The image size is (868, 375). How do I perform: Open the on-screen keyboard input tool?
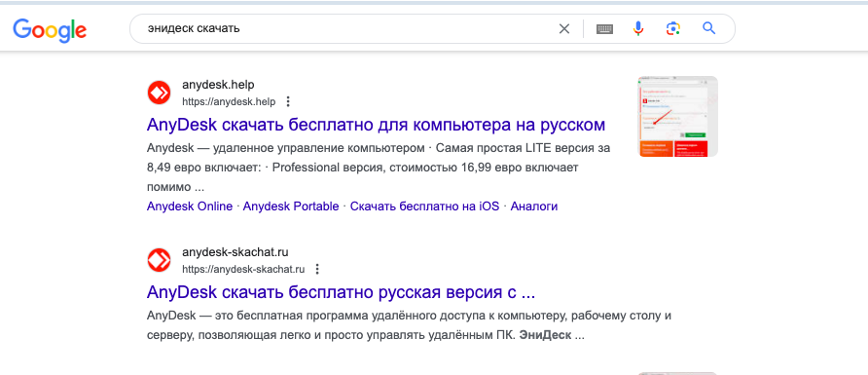(604, 29)
